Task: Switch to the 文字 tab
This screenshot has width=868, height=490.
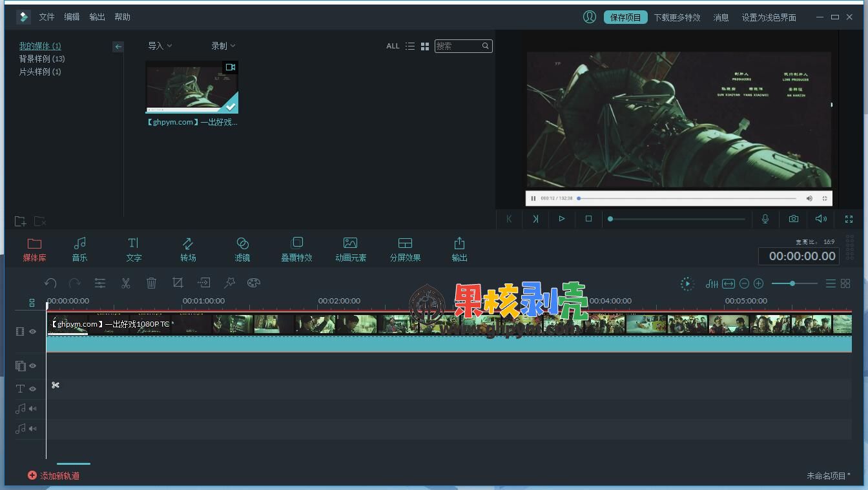Action: (x=134, y=249)
